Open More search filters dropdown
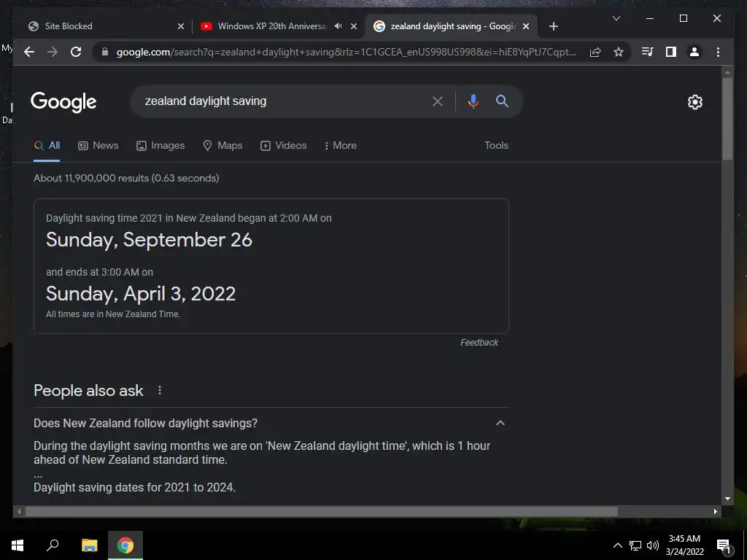The width and height of the screenshot is (747, 560). coord(340,146)
